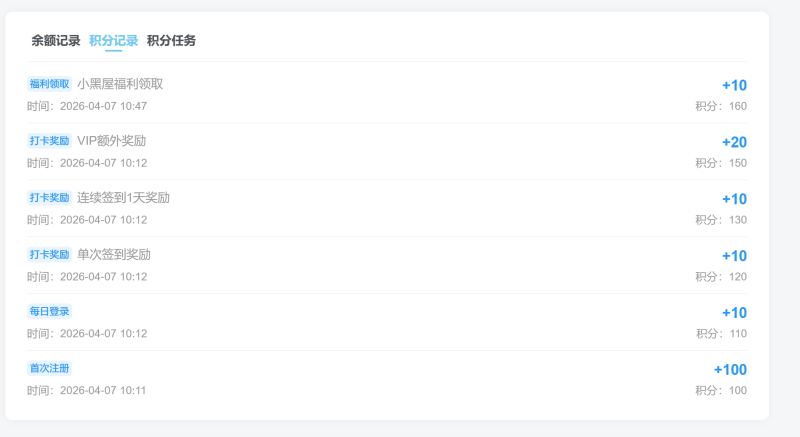
Task: Click the 福利领取 tag badge
Action: [x=49, y=85]
